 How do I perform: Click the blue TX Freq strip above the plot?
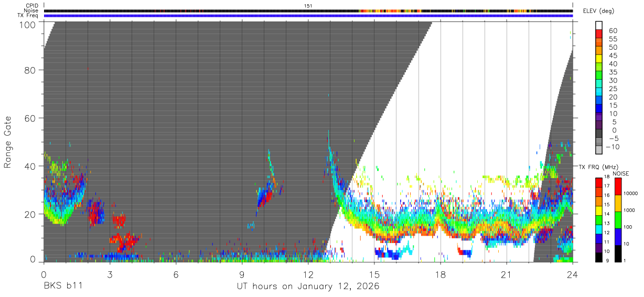point(308,16)
